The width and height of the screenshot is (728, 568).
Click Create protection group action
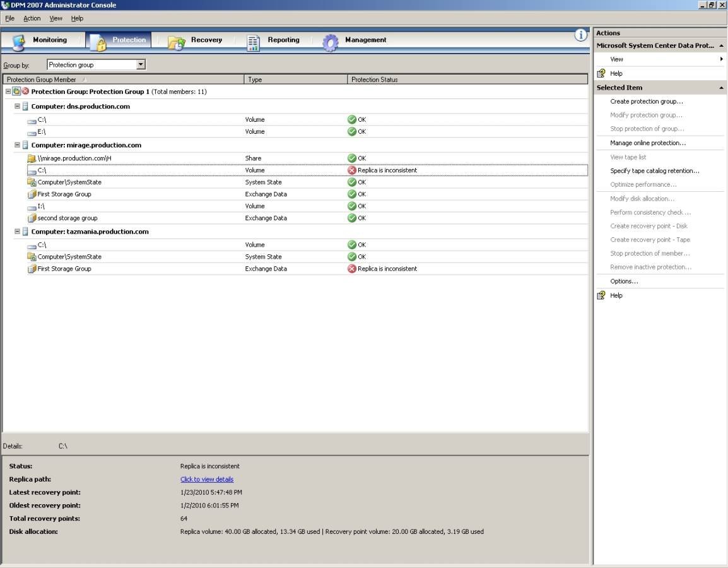(646, 102)
